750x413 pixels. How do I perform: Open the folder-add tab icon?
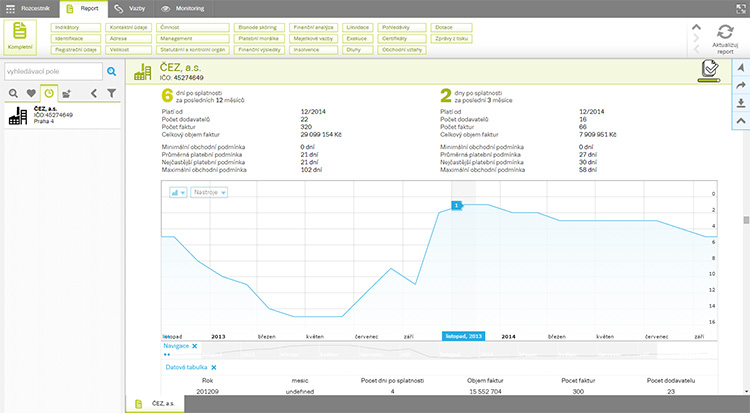pos(66,93)
